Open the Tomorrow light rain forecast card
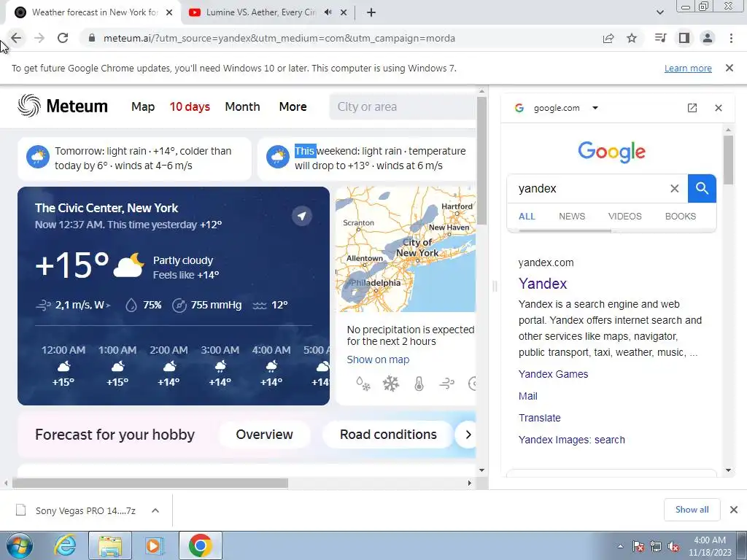747x560 pixels. (134, 158)
